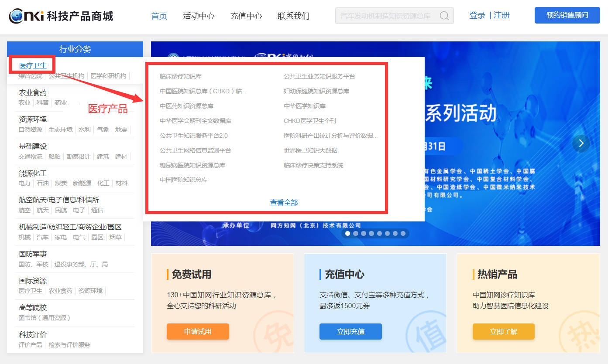Screen dimensions: 608x364
Task: Click the search magnifier icon
Action: point(444,16)
